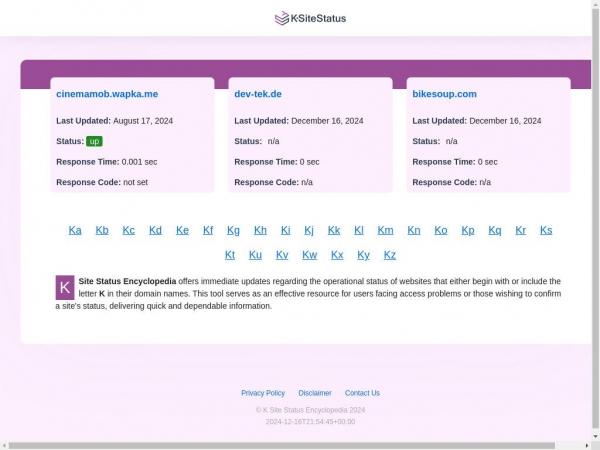Open the Disclaimer footer link

point(315,393)
